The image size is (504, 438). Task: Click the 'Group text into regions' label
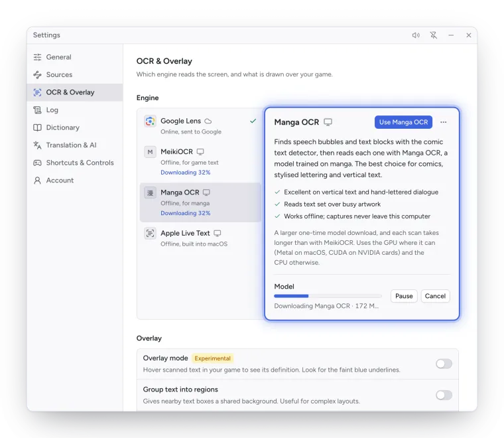tap(180, 390)
